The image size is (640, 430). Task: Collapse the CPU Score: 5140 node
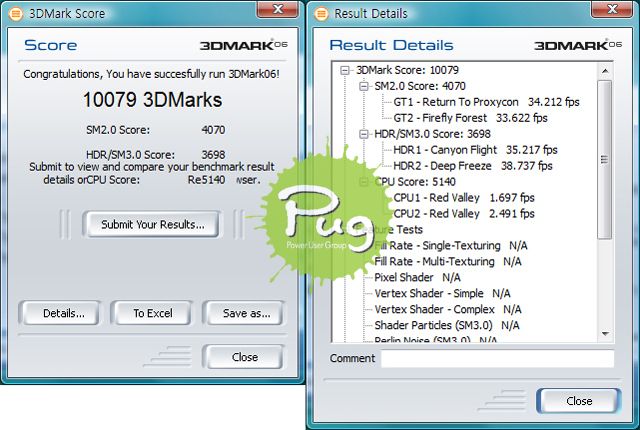point(364,182)
